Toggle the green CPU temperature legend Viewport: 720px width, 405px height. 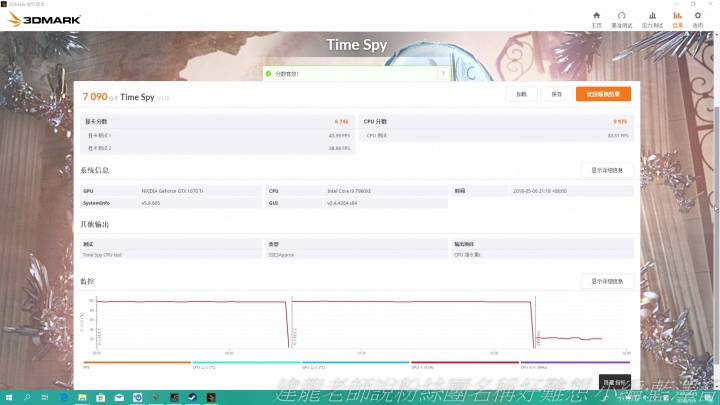[246, 365]
